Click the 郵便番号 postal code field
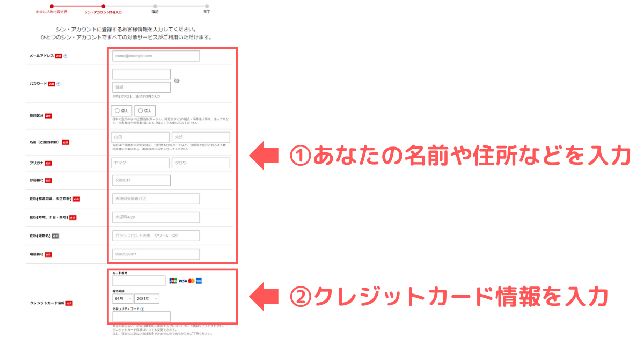The height and width of the screenshot is (338, 644). (x=141, y=180)
